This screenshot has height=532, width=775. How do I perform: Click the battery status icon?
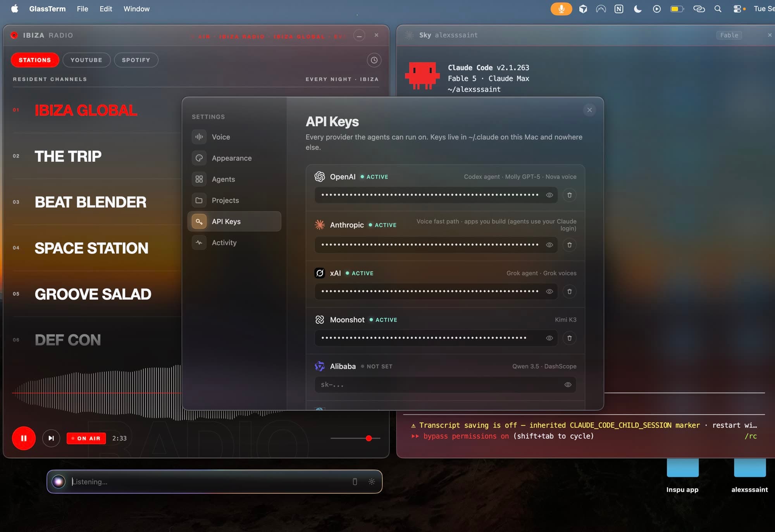tap(677, 9)
